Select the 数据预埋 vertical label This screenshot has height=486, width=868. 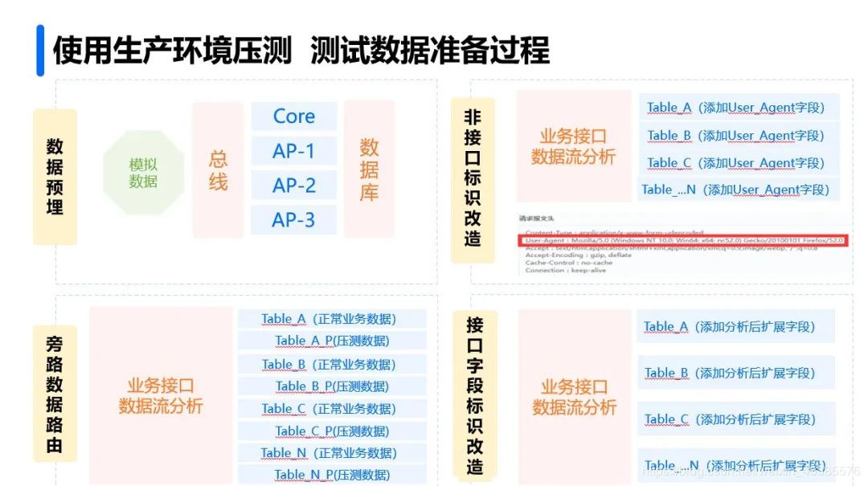pyautogui.click(x=55, y=177)
